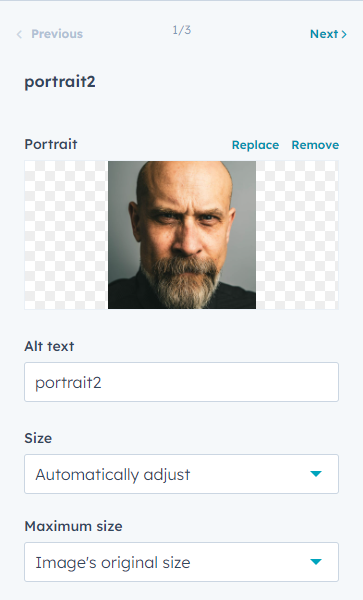This screenshot has width=363, height=600.
Task: Replace the portrait image
Action: (x=255, y=145)
